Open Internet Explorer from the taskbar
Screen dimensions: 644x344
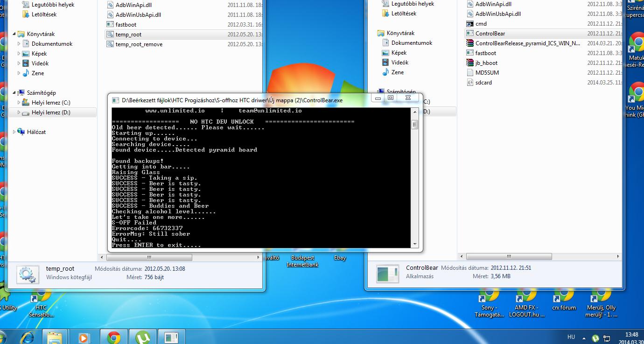28,337
